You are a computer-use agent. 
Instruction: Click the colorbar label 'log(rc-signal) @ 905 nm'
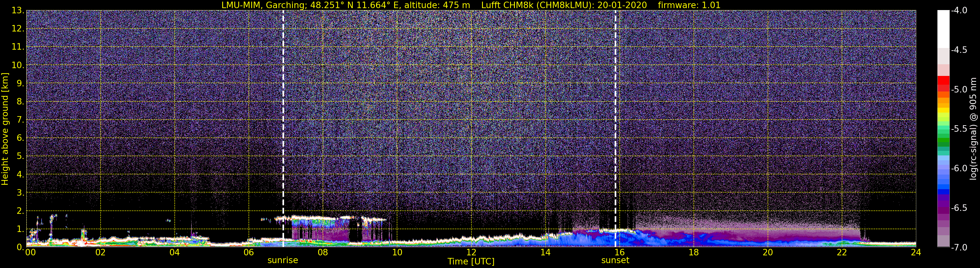tap(973, 129)
